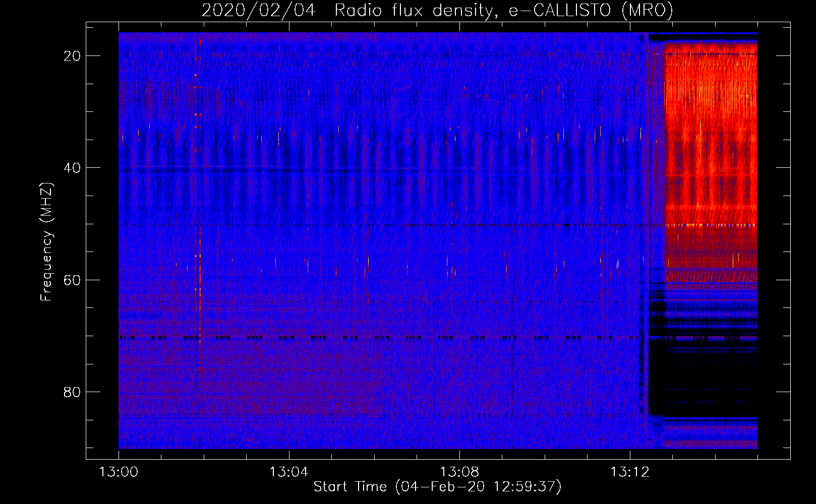Click the 'Frequency (MHZ)' axis label
The width and height of the screenshot is (816, 504).
tap(46, 242)
